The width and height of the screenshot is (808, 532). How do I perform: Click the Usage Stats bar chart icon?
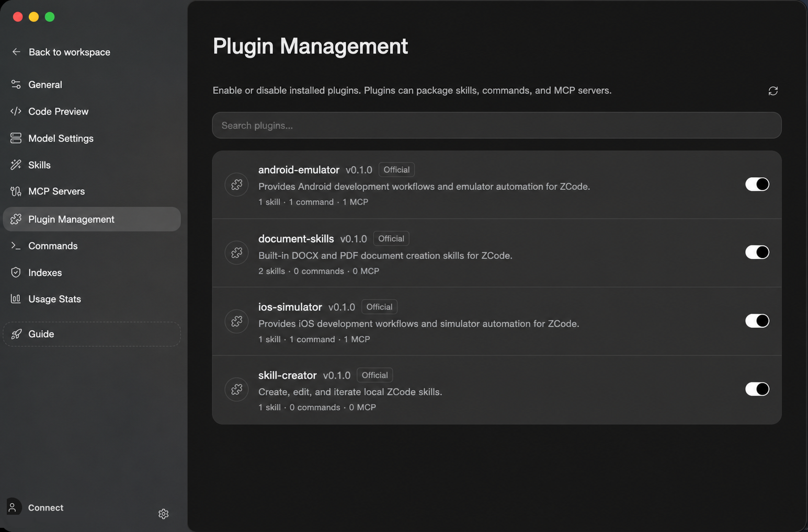(16, 299)
